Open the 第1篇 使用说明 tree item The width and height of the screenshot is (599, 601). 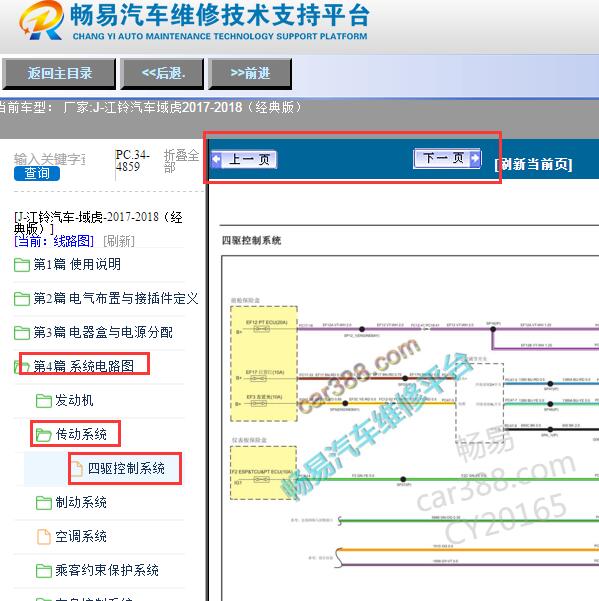point(77,264)
